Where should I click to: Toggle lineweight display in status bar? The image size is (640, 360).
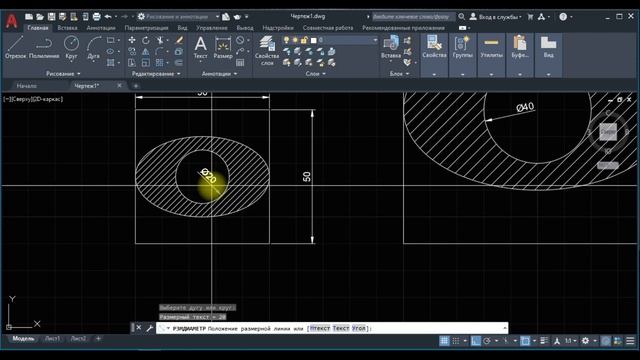[x=544, y=341]
